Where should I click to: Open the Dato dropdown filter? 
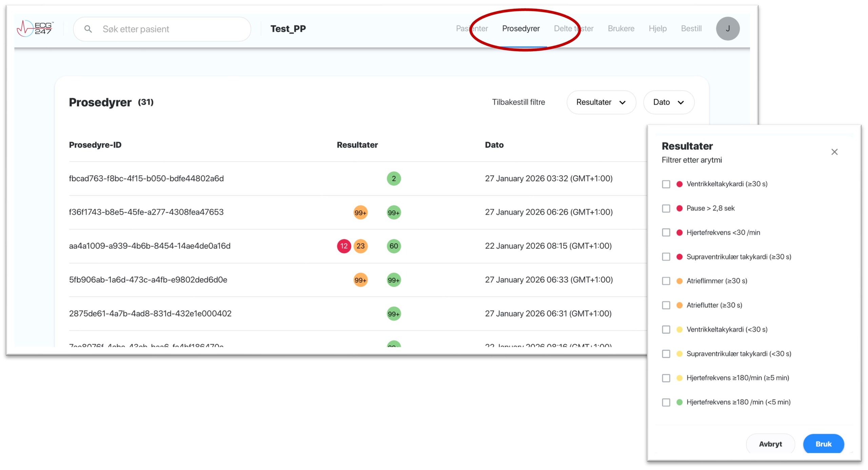click(x=668, y=102)
